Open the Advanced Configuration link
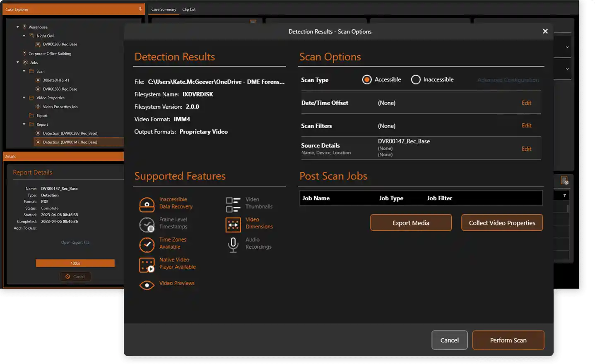Viewport: 595px width, 364px height. tap(508, 80)
